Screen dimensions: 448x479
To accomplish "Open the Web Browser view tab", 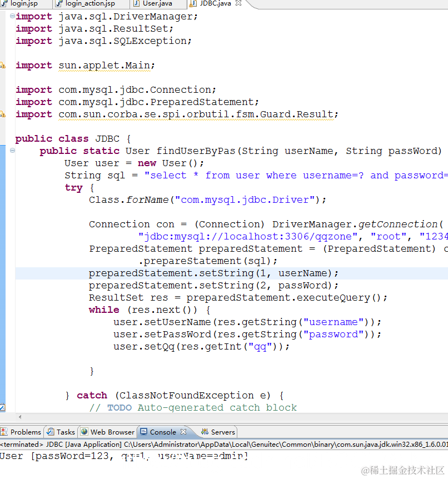I will 108,432.
